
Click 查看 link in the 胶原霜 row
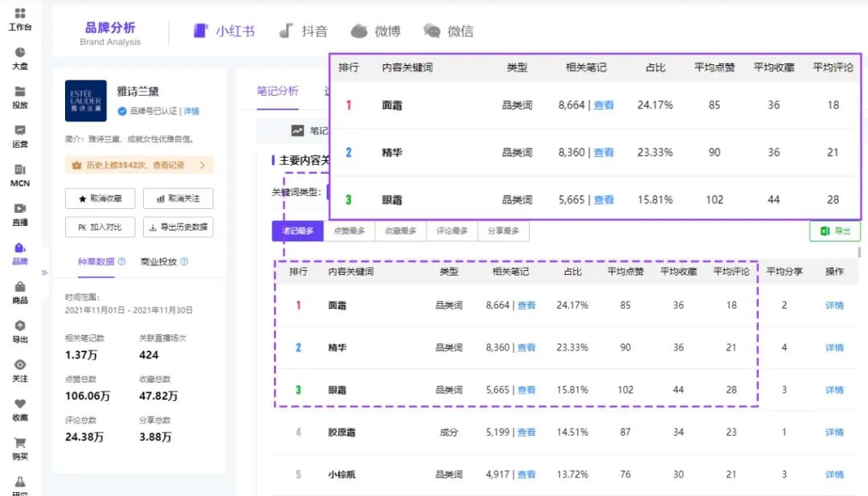[526, 432]
